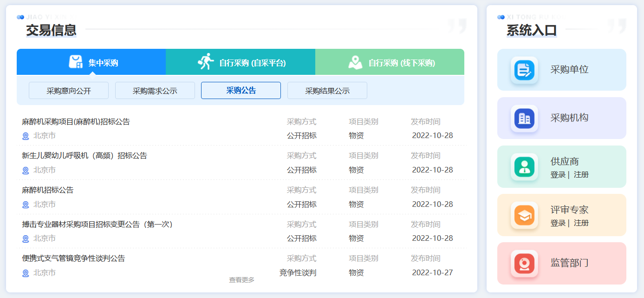Click the 供应商 person icon
644x298 pixels.
click(x=524, y=167)
